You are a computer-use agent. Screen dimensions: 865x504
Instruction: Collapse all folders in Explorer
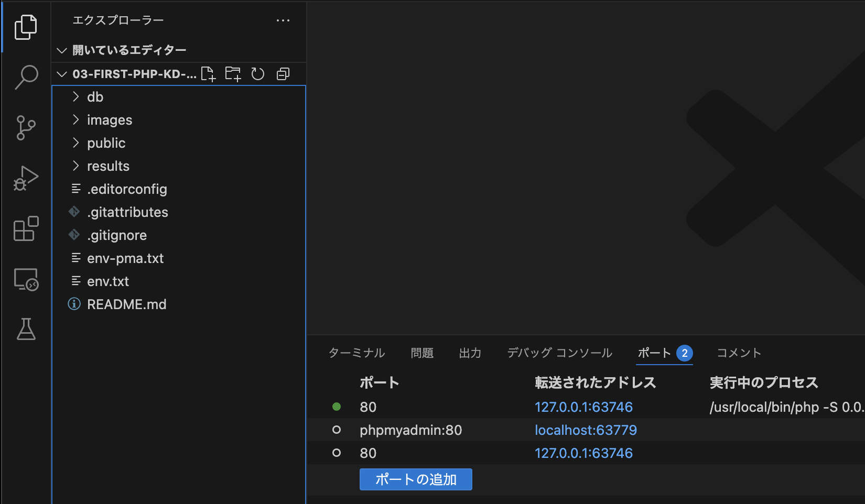click(283, 74)
